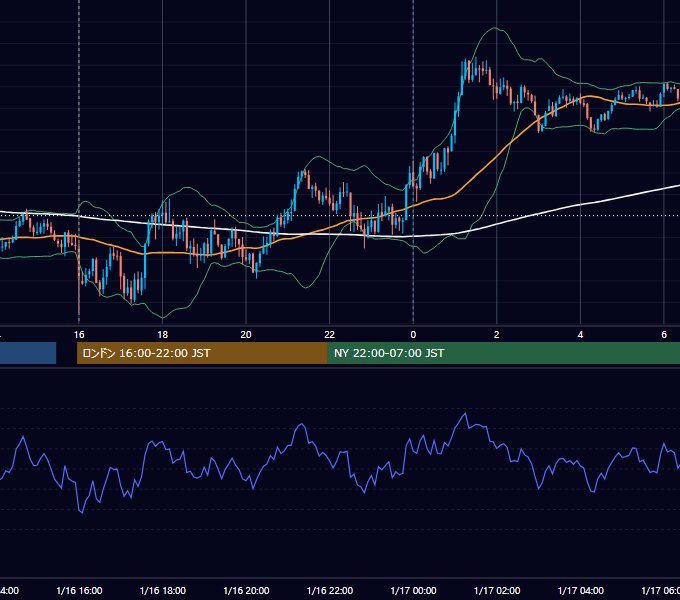Click the 1/17 00:00 date label

click(x=413, y=590)
